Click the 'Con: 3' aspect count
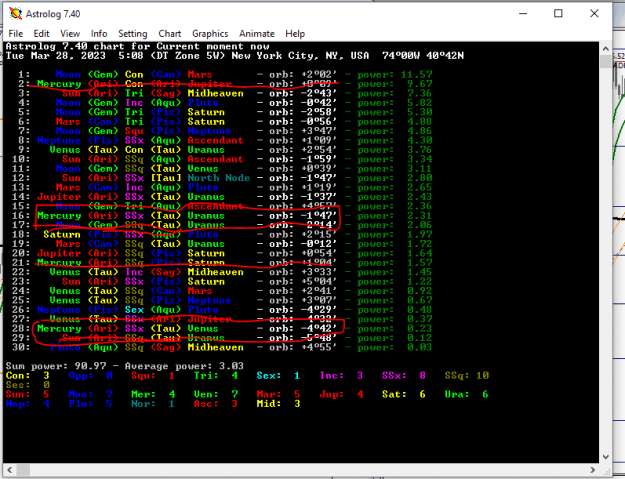The width and height of the screenshot is (625, 479). tap(28, 376)
